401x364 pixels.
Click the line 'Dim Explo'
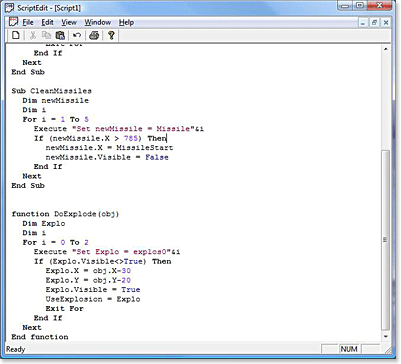[x=44, y=223]
